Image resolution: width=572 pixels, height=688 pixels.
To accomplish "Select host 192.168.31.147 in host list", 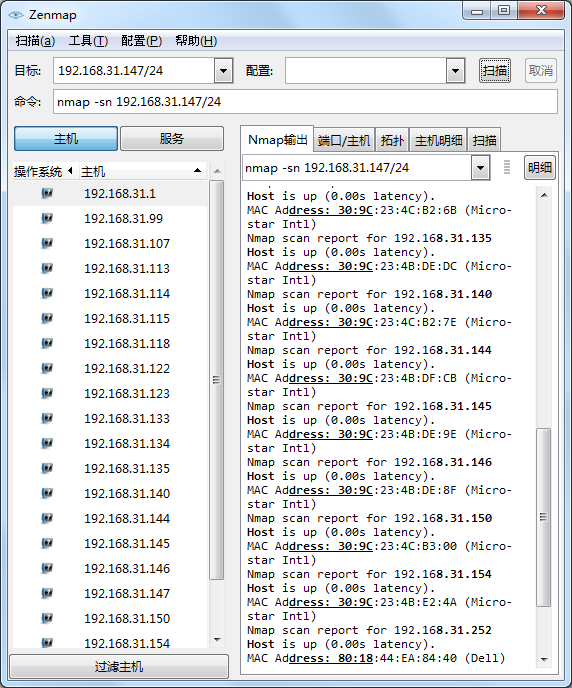I will point(110,594).
